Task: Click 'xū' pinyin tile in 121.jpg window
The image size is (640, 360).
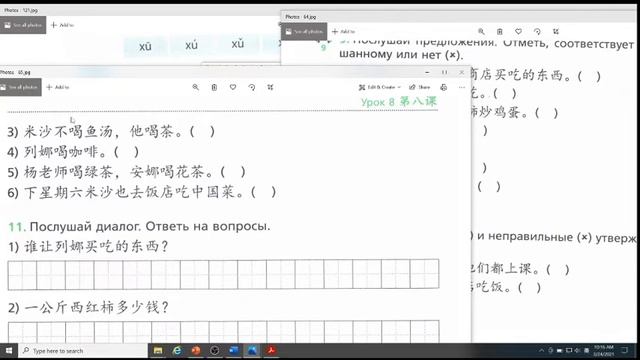Action: point(145,46)
